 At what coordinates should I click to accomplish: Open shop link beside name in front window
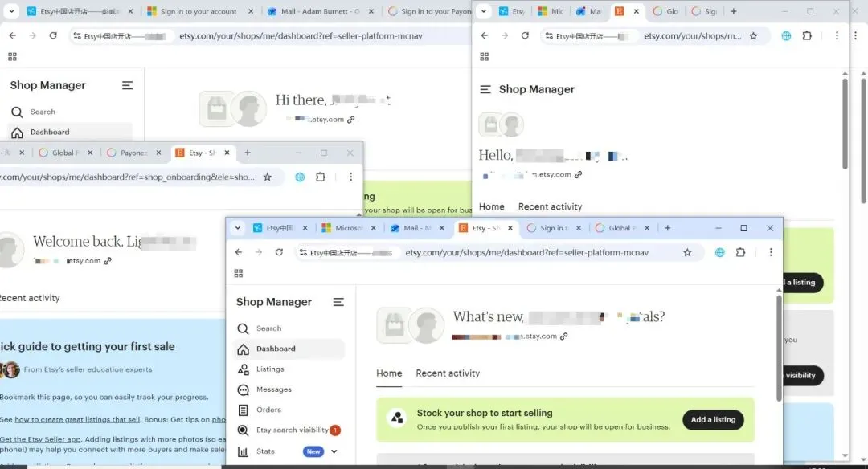(x=563, y=336)
